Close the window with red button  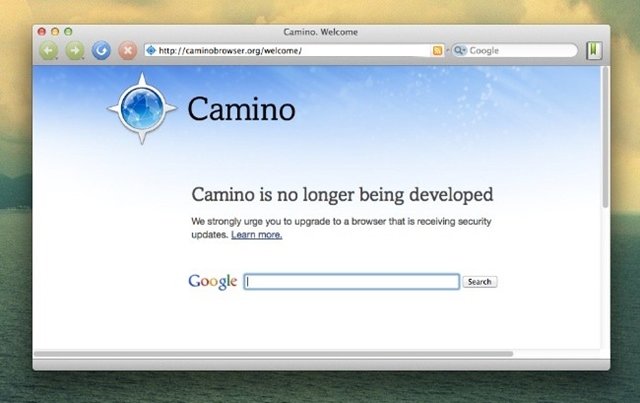pos(42,31)
